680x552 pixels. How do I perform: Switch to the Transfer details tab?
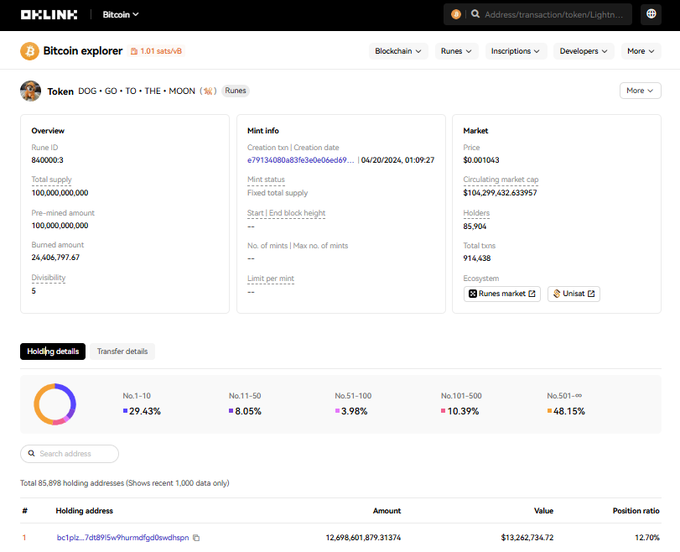click(122, 352)
